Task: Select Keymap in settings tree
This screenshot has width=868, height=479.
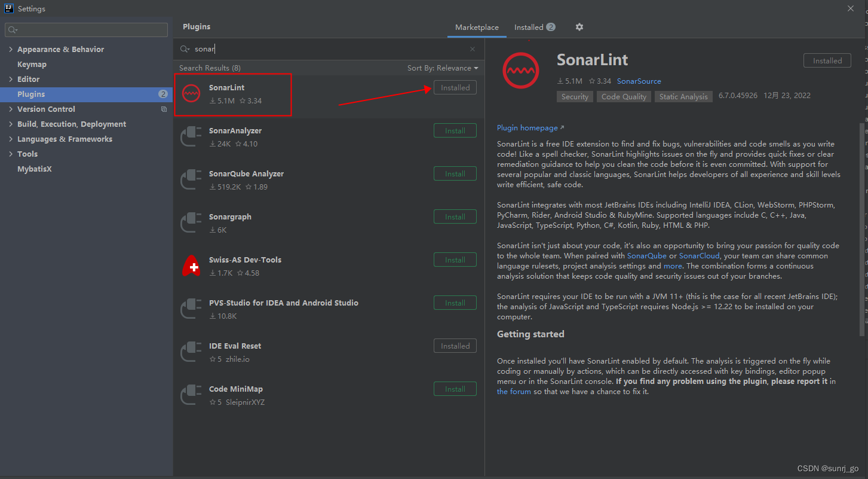Action: [32, 65]
